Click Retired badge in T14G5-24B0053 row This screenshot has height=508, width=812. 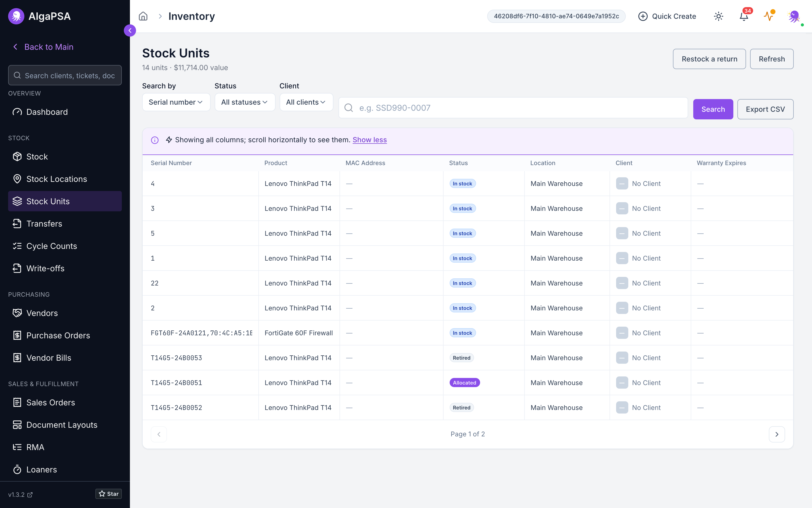[x=461, y=358]
